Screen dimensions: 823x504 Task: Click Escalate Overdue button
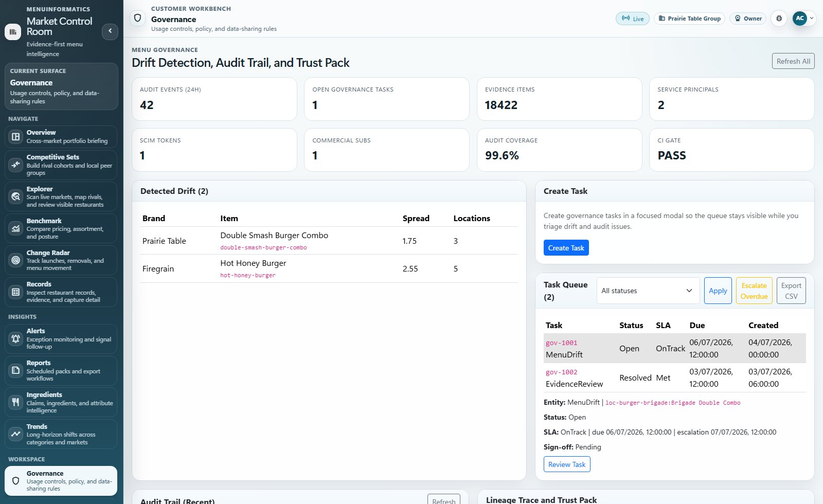click(x=754, y=291)
